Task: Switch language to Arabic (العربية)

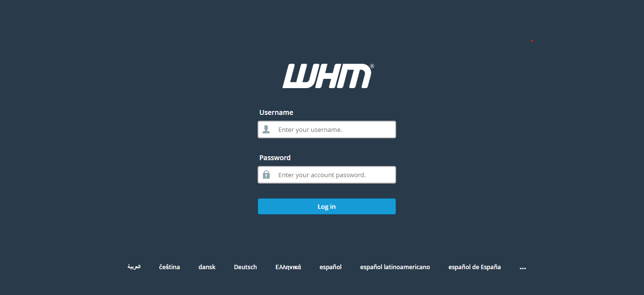Action: tap(134, 267)
